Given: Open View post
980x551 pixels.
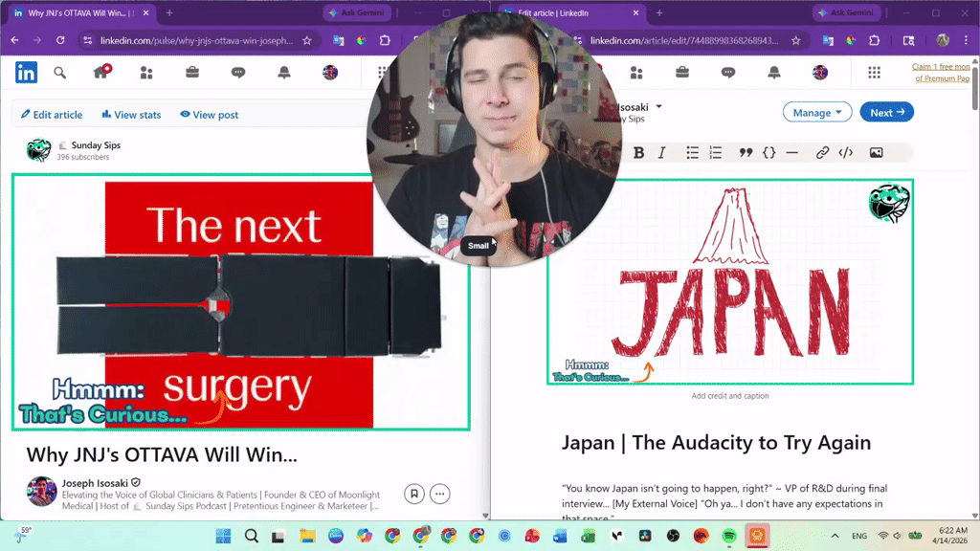Looking at the screenshot, I should point(210,115).
